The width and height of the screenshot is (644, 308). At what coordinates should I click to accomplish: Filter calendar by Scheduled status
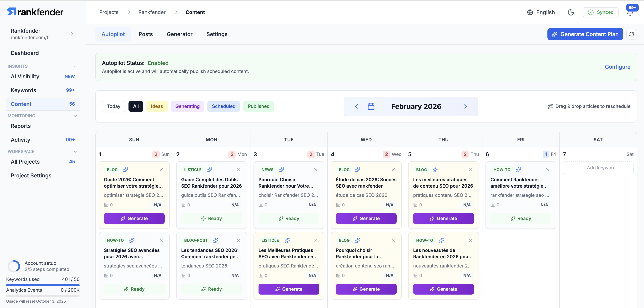tap(224, 106)
